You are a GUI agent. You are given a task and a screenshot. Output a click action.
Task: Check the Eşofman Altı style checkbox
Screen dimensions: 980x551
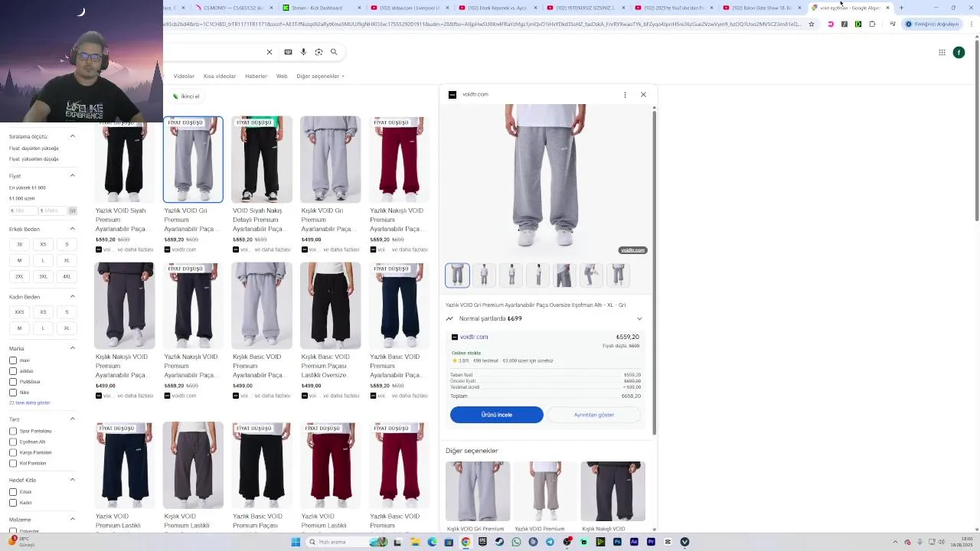pyautogui.click(x=13, y=442)
